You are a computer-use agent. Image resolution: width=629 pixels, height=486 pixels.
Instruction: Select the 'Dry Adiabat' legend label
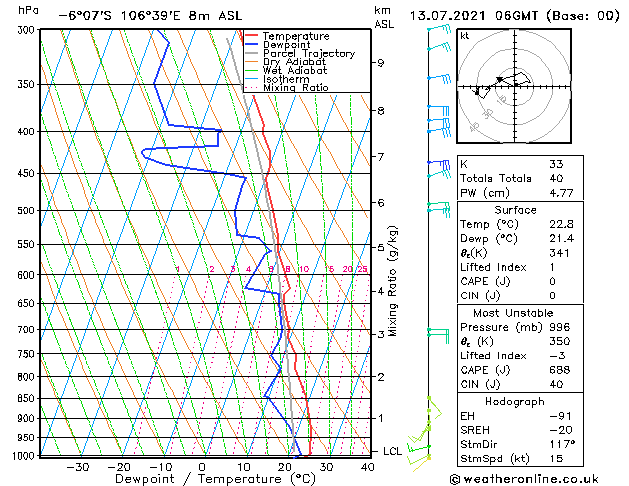tap(294, 62)
